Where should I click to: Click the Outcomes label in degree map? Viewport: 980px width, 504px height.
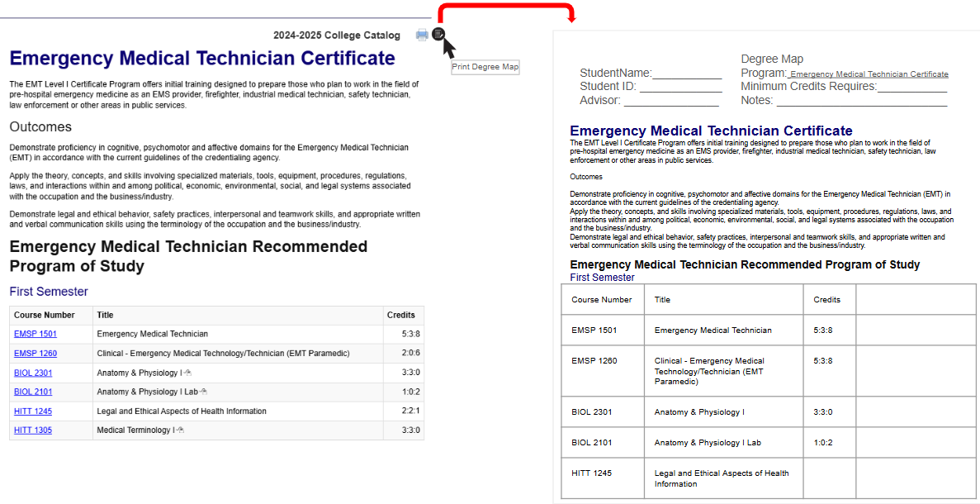[x=586, y=177]
